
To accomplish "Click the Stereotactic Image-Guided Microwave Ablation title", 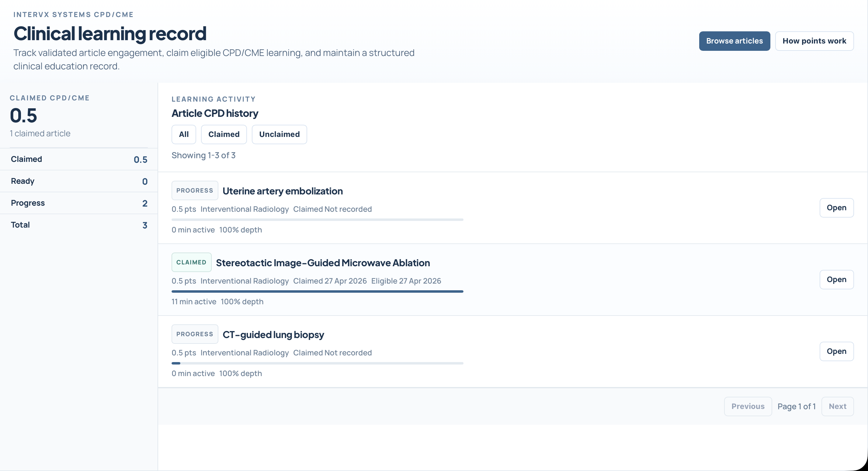I will coord(322,263).
